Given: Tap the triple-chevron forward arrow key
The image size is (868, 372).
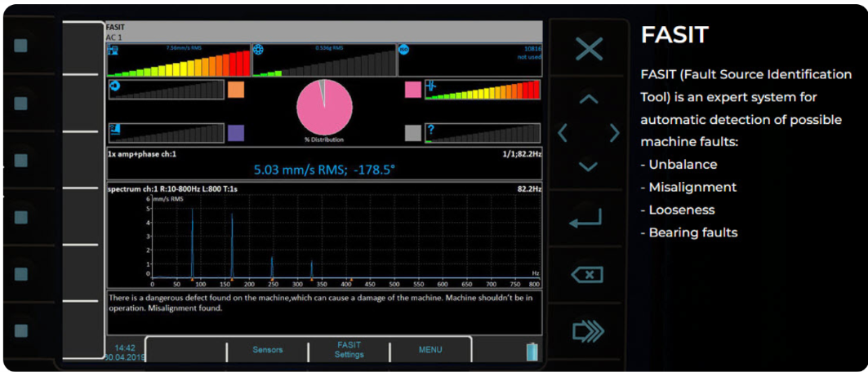Looking at the screenshot, I should (588, 332).
